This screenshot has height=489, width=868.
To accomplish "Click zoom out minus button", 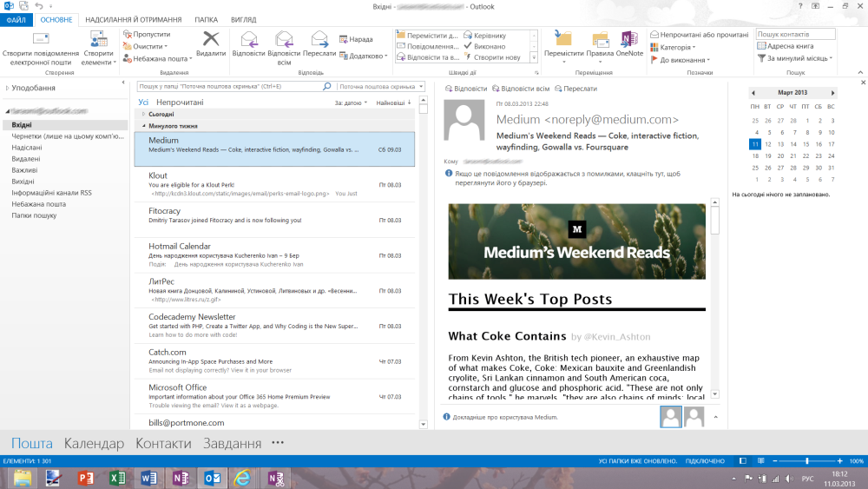I will (775, 460).
